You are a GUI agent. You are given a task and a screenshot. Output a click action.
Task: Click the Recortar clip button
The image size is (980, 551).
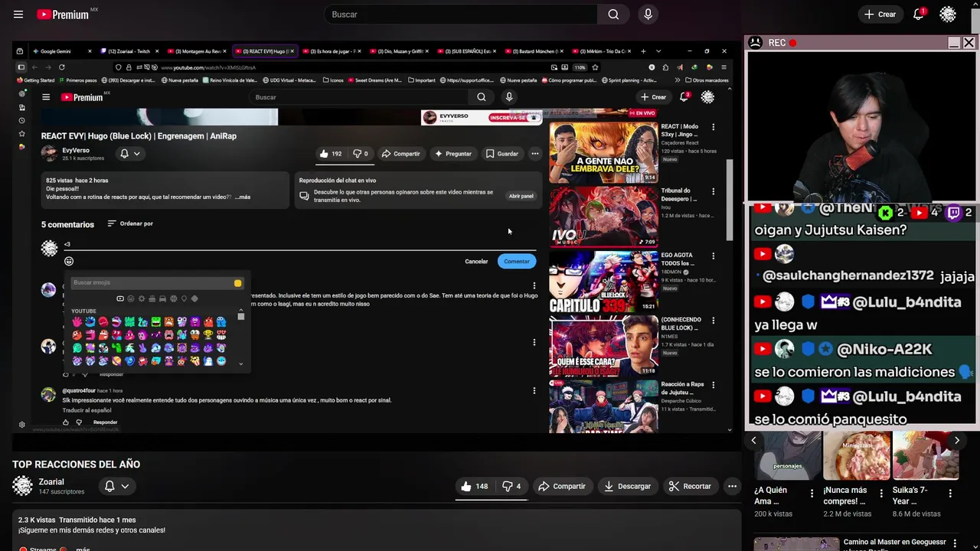(x=690, y=486)
